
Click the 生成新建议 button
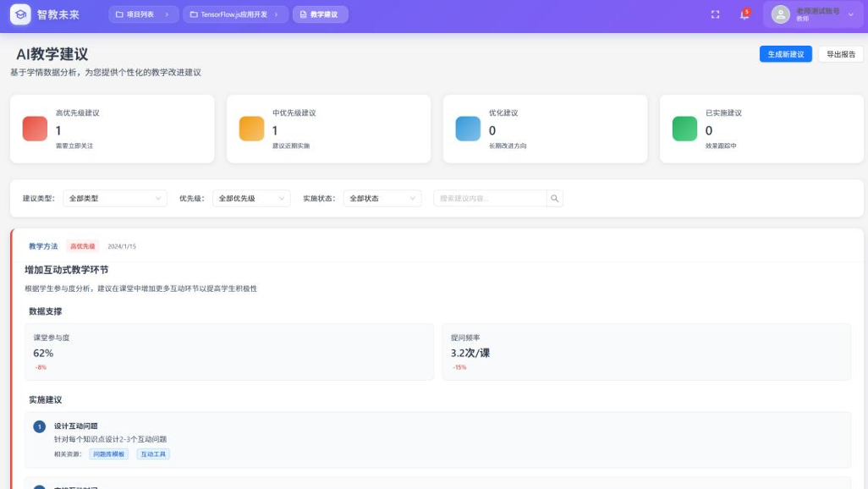[x=786, y=54]
